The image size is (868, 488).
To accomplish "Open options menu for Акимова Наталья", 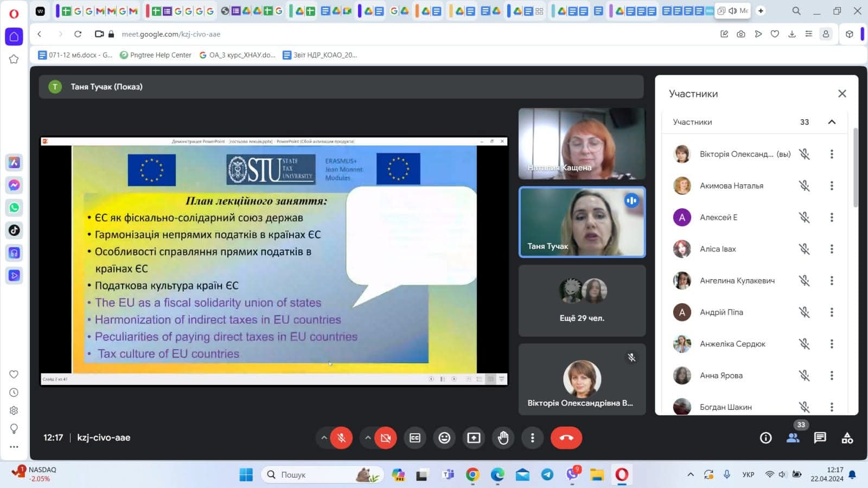I will click(x=831, y=186).
